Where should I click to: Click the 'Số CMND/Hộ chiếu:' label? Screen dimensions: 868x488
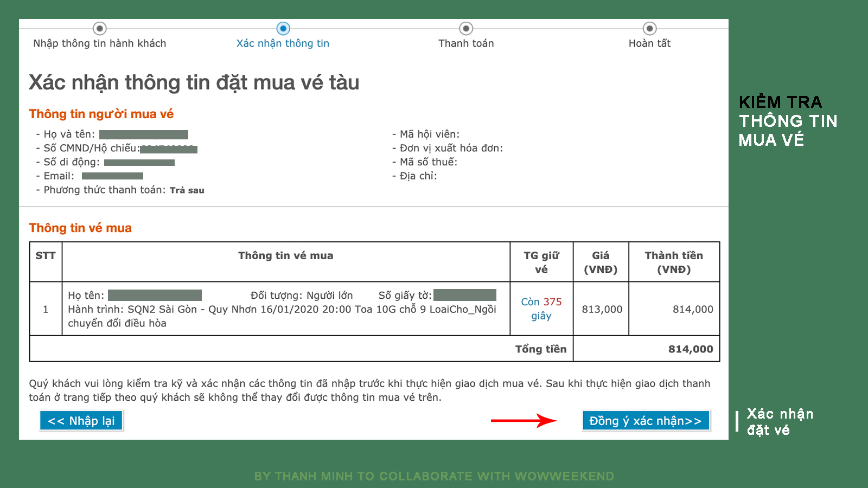click(x=88, y=148)
